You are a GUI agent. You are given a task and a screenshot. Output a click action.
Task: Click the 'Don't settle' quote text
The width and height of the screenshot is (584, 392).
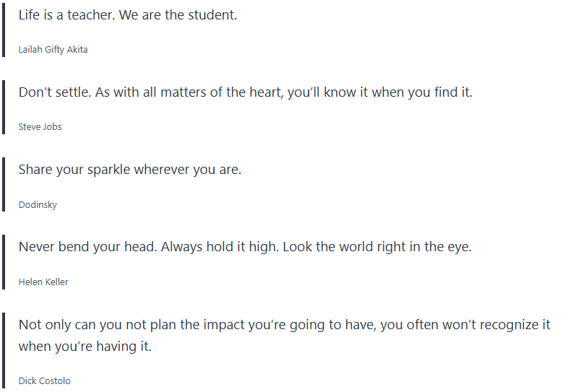coord(245,92)
